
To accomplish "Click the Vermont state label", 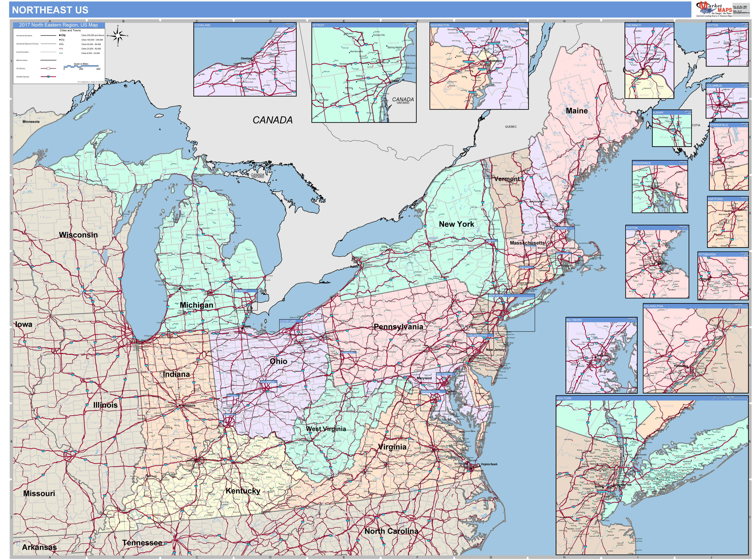I will 507,179.
